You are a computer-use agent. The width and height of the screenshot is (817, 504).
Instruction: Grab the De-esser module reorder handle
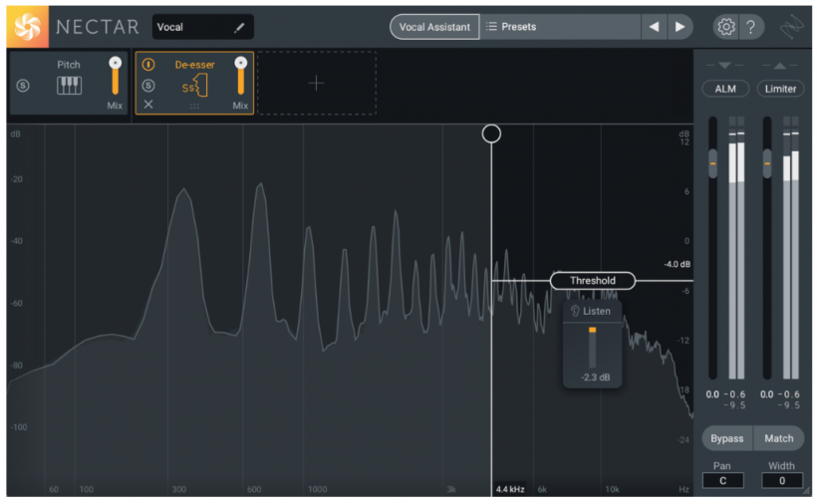point(195,106)
